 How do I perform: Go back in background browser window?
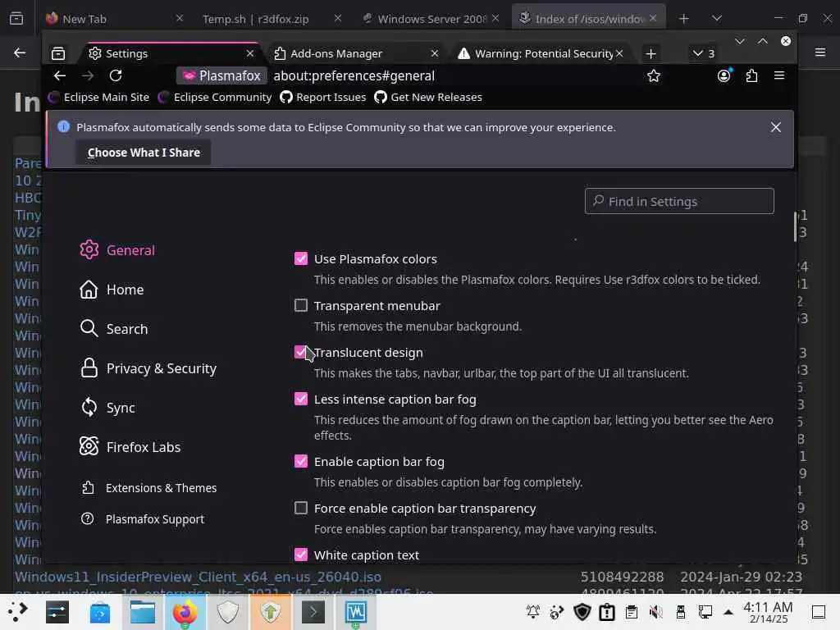coord(20,52)
